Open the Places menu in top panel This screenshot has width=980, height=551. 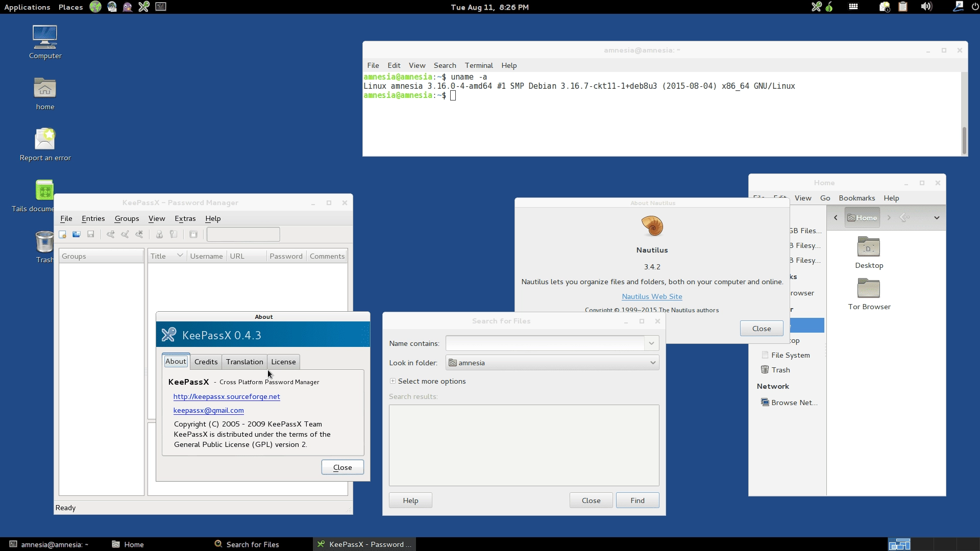click(70, 7)
